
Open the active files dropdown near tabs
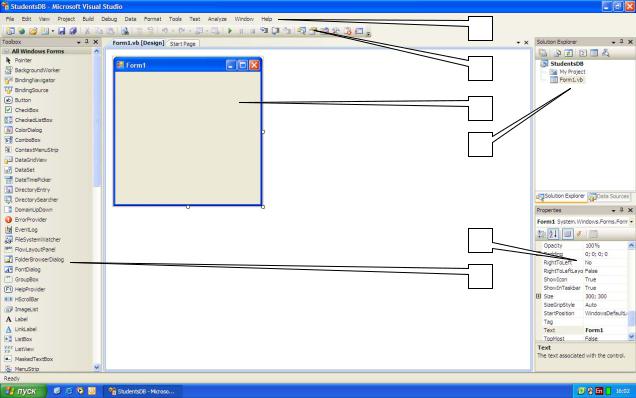518,43
